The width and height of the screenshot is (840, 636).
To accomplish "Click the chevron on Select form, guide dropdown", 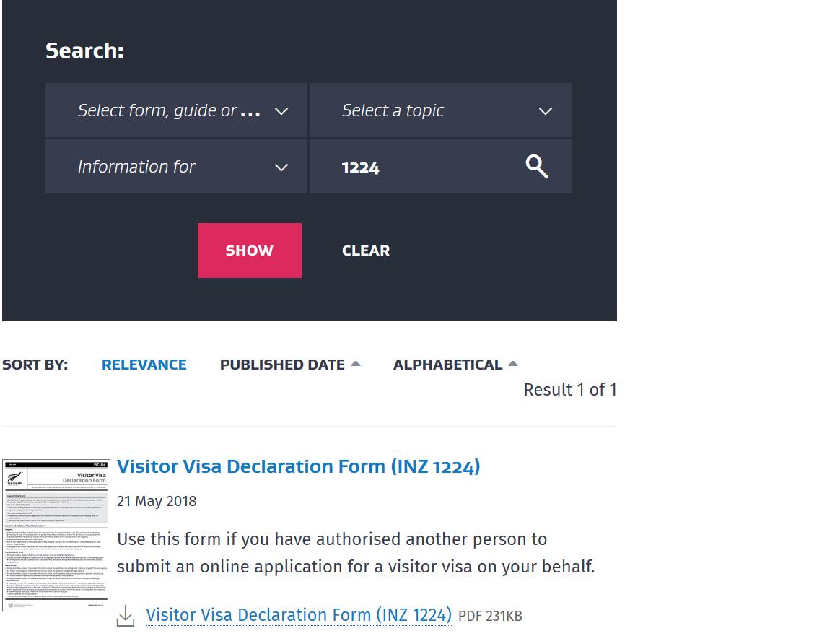I will coord(281,111).
